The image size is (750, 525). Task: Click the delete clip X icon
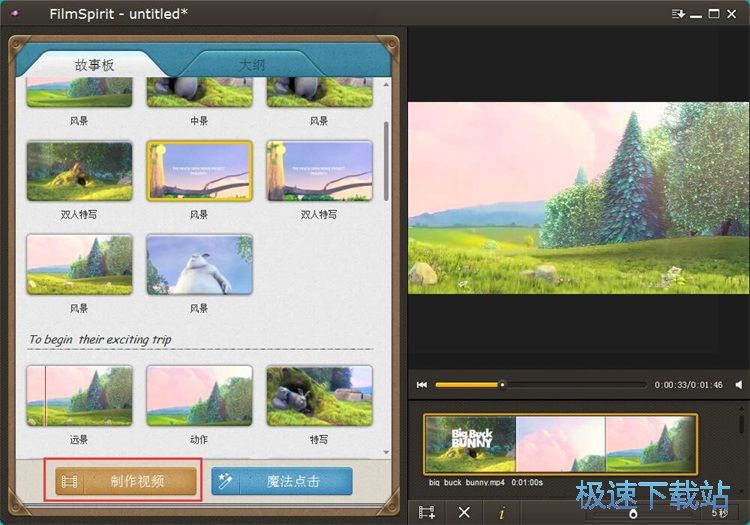[x=464, y=512]
